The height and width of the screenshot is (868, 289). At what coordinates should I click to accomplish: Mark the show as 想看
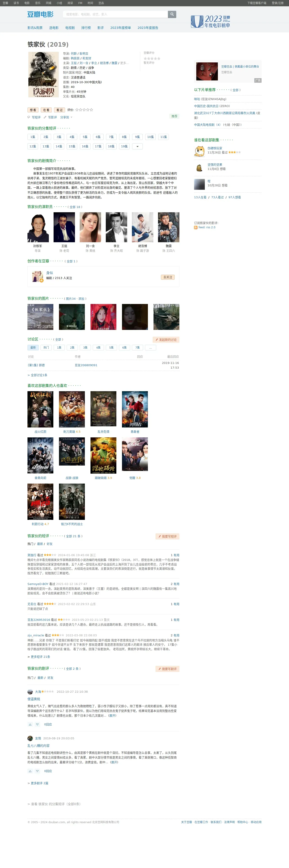(33, 110)
